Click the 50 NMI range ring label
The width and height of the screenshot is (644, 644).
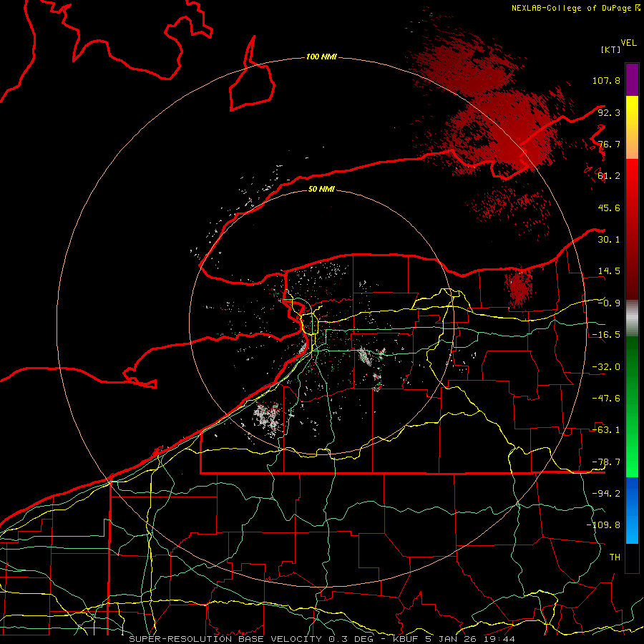pos(321,189)
